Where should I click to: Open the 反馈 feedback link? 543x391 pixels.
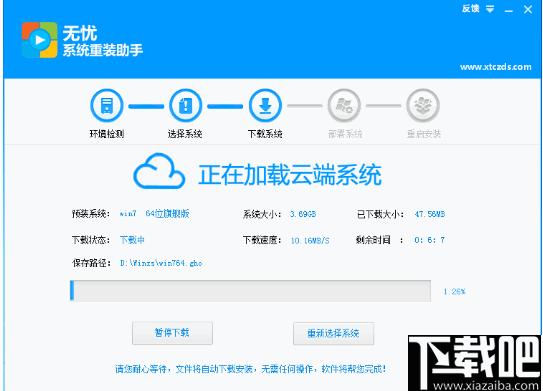point(470,8)
